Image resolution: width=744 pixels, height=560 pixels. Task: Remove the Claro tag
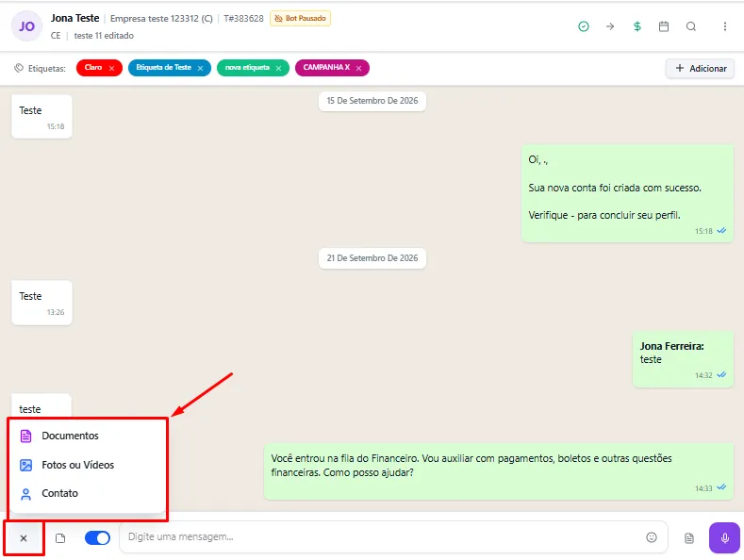[111, 68]
